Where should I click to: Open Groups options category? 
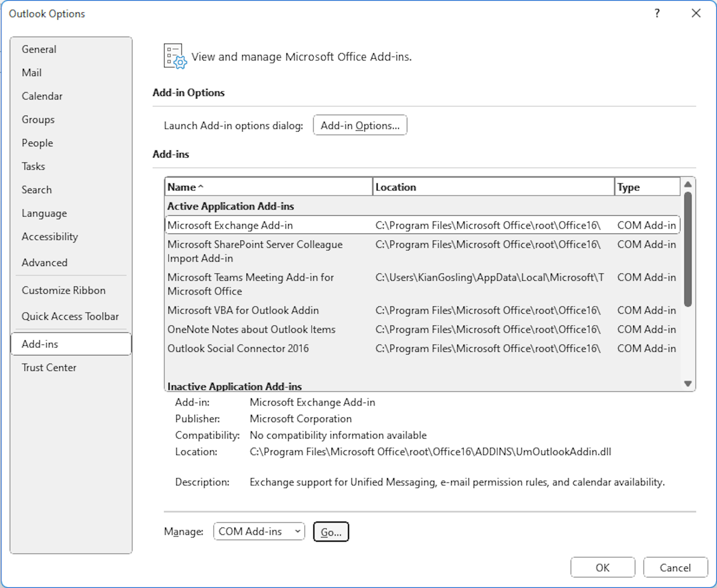71,119
